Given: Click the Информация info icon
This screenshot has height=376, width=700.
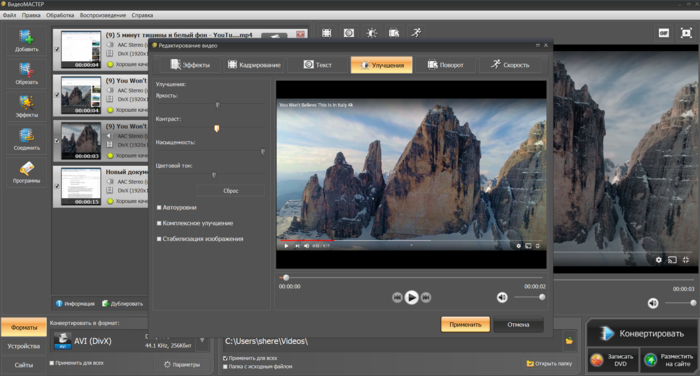Looking at the screenshot, I should pos(59,304).
